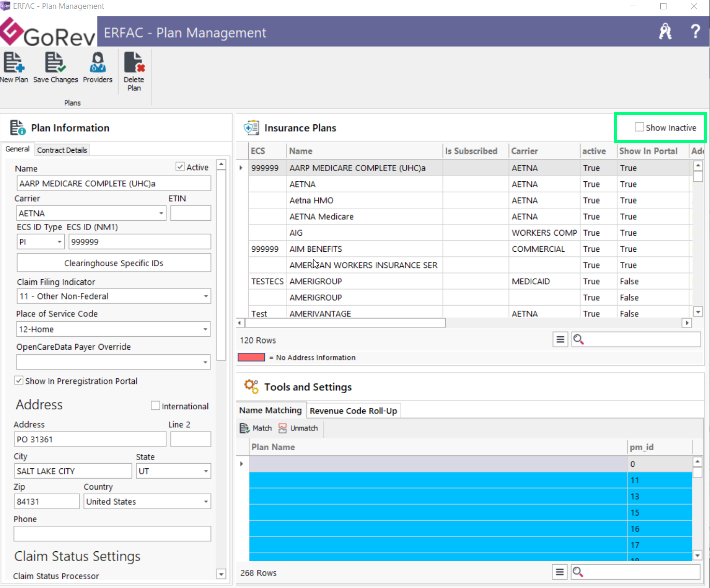Screen dimensions: 710x588
Task: Click the Clearinghouse Specific IDs button
Action: tap(114, 263)
